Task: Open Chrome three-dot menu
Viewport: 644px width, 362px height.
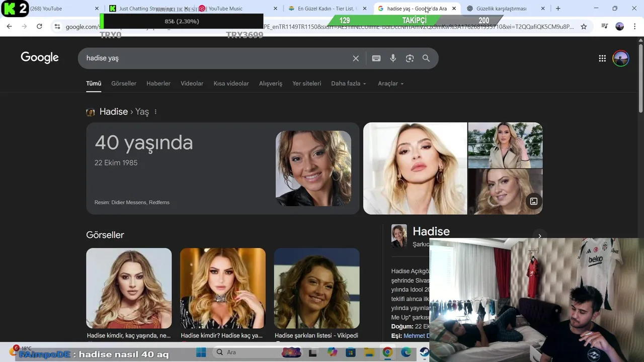Action: tap(634, 27)
